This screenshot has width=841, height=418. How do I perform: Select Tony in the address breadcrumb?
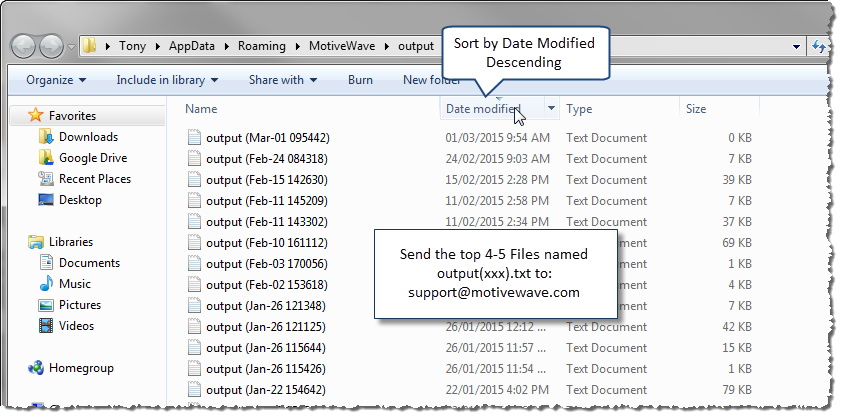pyautogui.click(x=132, y=46)
